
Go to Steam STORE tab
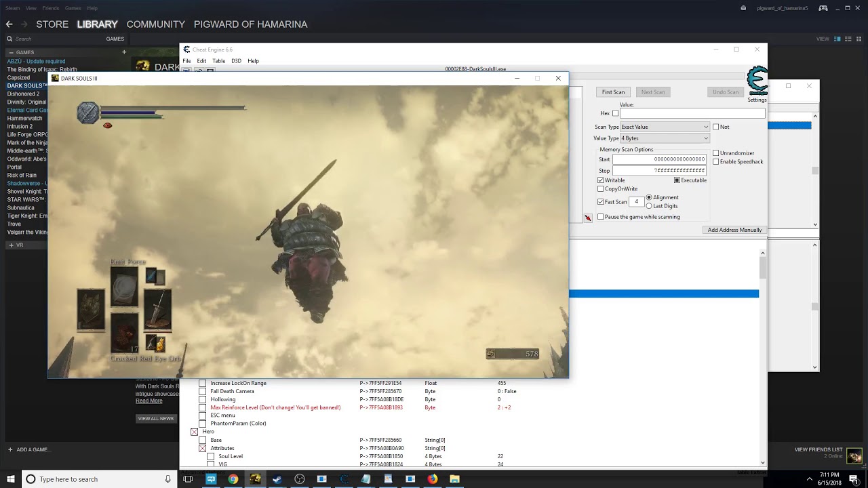pyautogui.click(x=52, y=24)
